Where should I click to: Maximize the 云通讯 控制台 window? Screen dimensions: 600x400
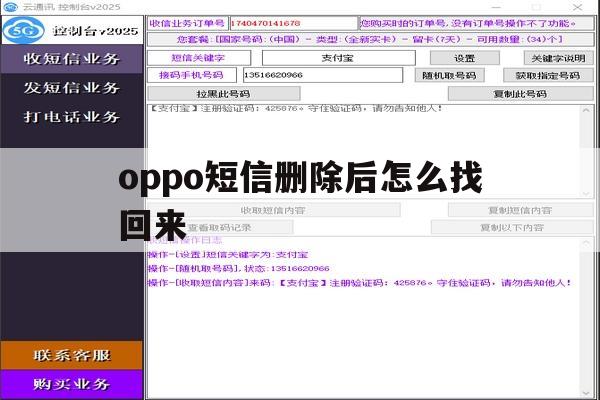(537, 7)
